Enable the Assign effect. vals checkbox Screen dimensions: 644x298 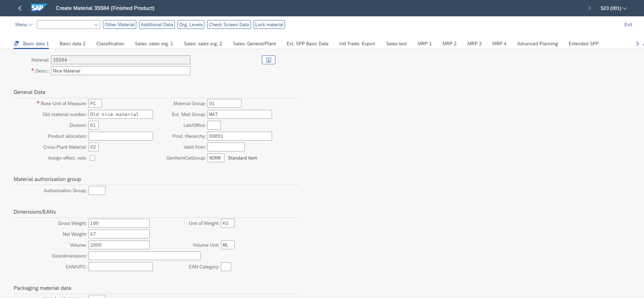[x=92, y=157]
